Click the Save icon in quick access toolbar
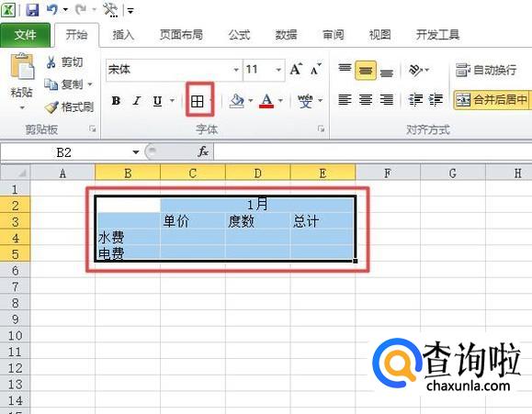This screenshot has height=414, width=532. click(x=32, y=10)
